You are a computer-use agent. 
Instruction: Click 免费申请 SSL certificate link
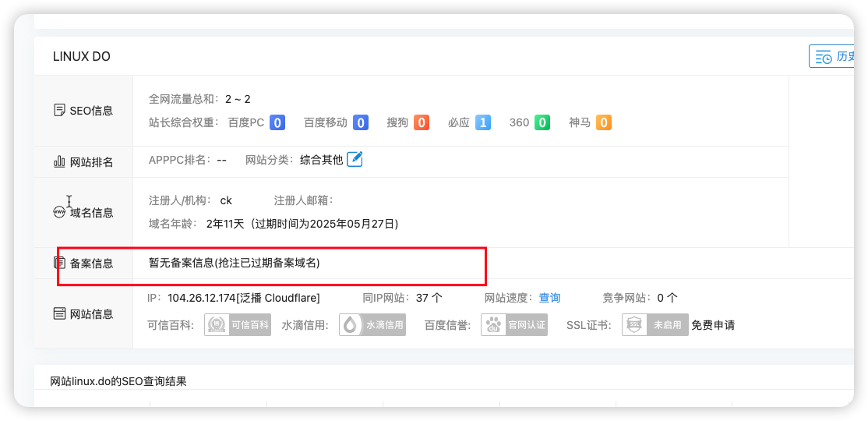[713, 325]
